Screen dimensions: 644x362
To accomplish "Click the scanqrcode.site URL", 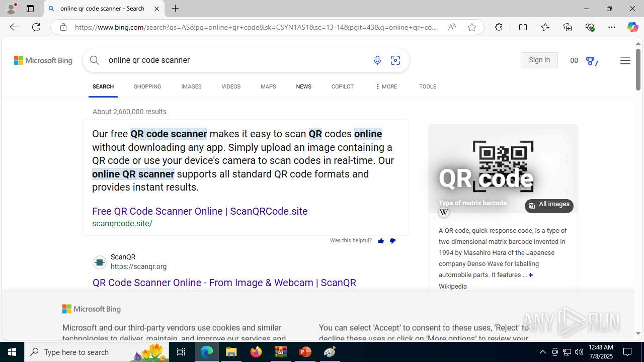I will pos(122,224).
